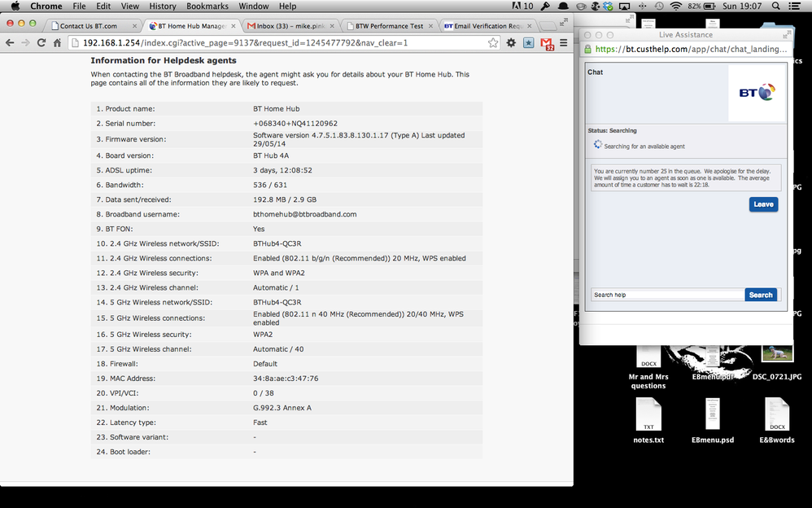Open the Help menu
The width and height of the screenshot is (812, 508).
point(287,6)
